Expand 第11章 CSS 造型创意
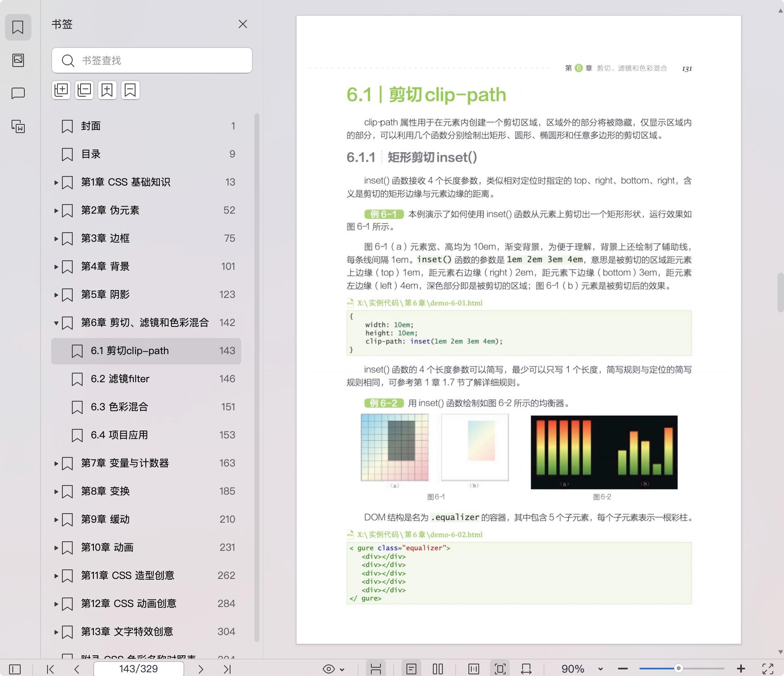Screen dimensions: 784x676 click(56, 576)
